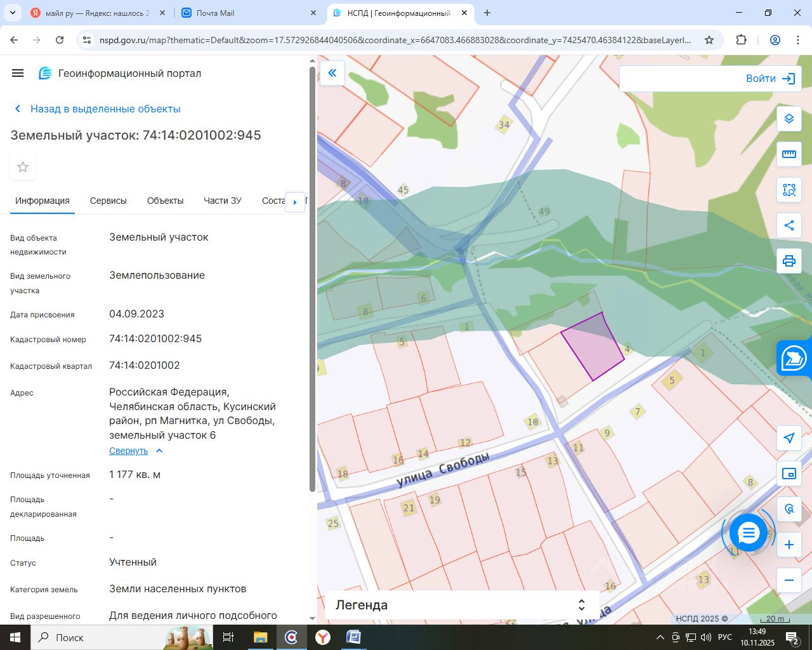Zoom out on the map
The image size is (812, 650).
tap(789, 580)
